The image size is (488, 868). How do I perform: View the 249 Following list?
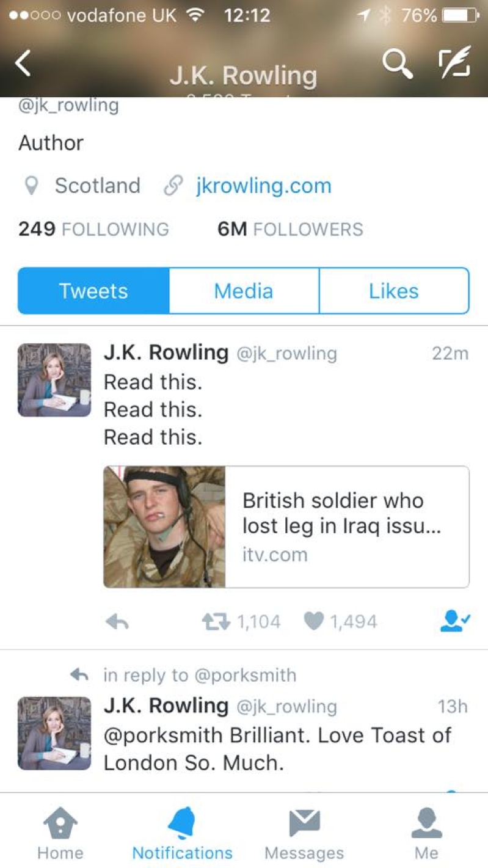[93, 229]
